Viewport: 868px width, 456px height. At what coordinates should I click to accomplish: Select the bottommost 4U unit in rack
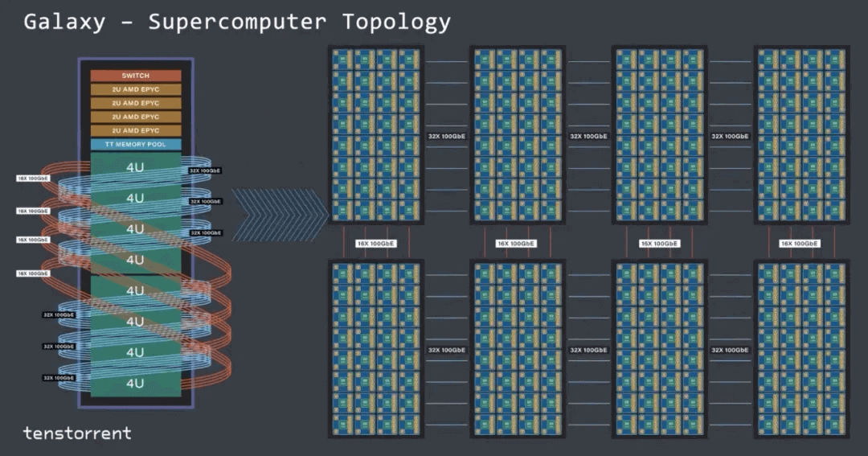[135, 383]
